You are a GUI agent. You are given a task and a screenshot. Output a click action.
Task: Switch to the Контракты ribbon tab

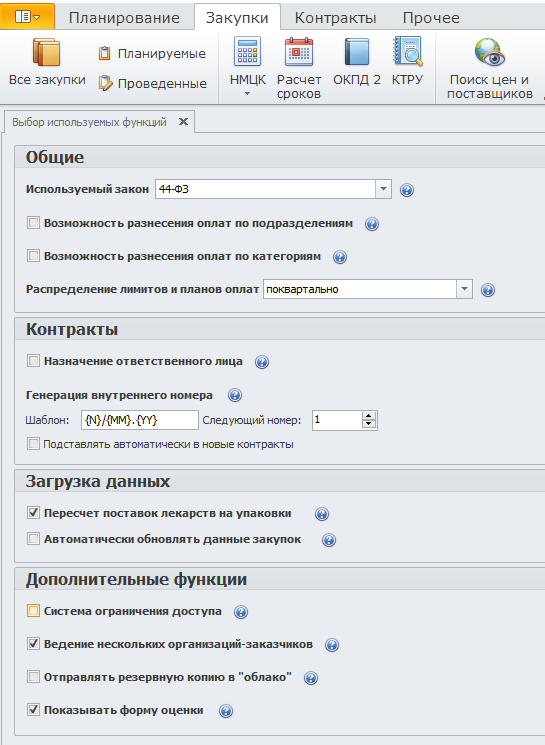[335, 18]
